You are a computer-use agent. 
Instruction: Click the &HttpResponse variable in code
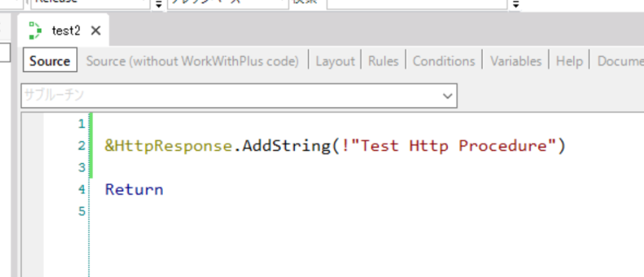point(167,146)
